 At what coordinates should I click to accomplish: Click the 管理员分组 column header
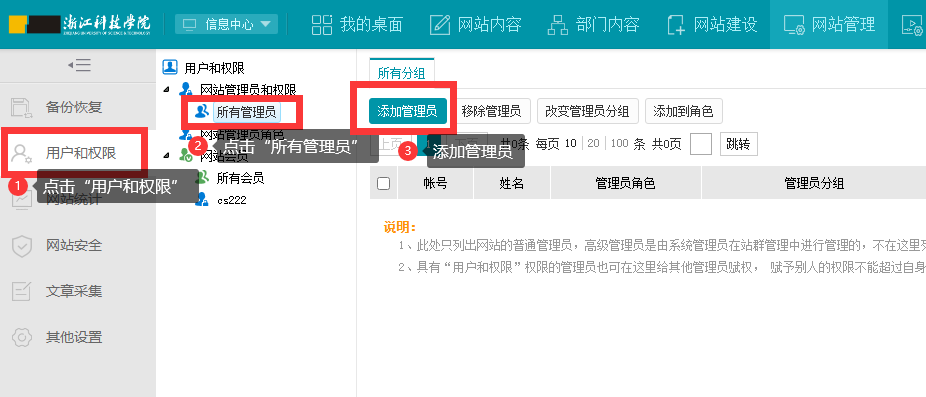pos(814,184)
